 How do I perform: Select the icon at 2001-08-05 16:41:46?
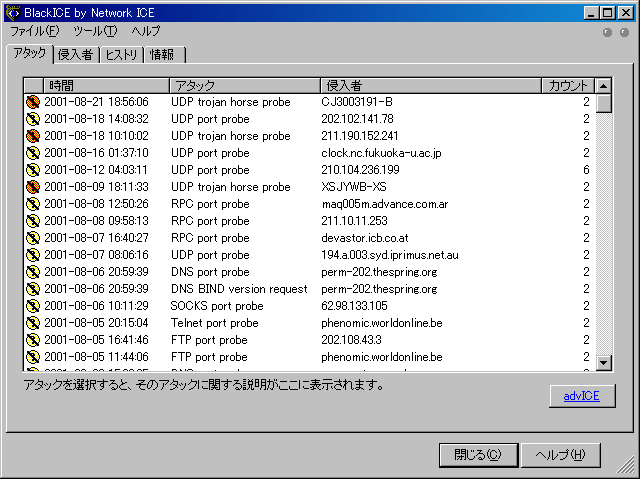[x=33, y=339]
